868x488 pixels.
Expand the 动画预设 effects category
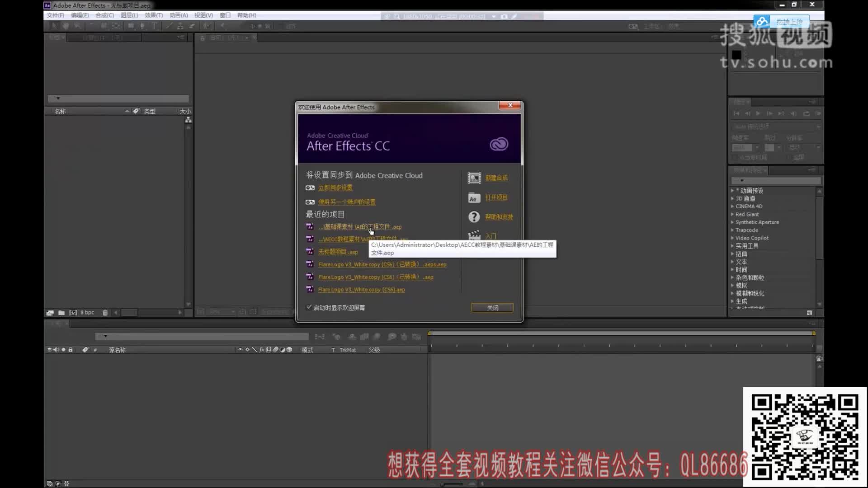732,191
